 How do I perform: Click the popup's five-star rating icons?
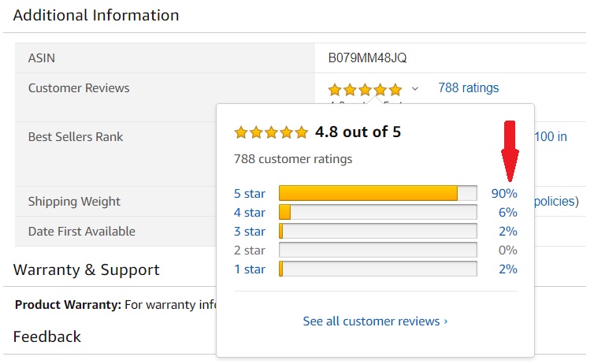point(271,132)
